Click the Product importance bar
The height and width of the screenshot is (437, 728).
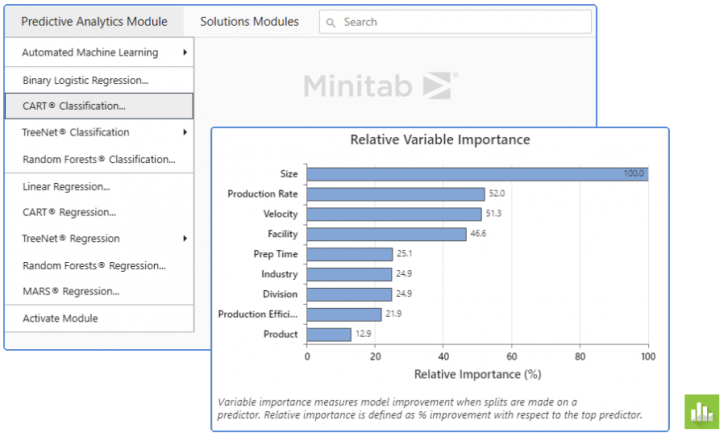(329, 334)
